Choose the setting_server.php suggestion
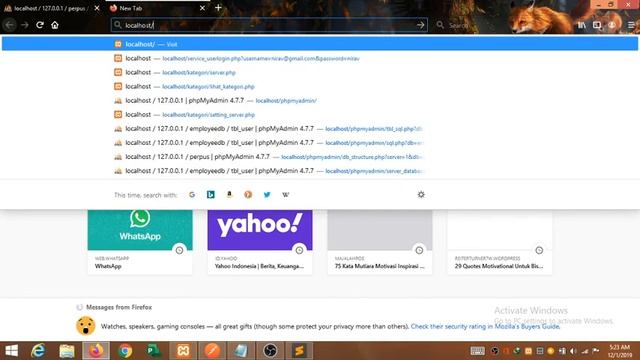The height and width of the screenshot is (360, 640). click(320, 115)
